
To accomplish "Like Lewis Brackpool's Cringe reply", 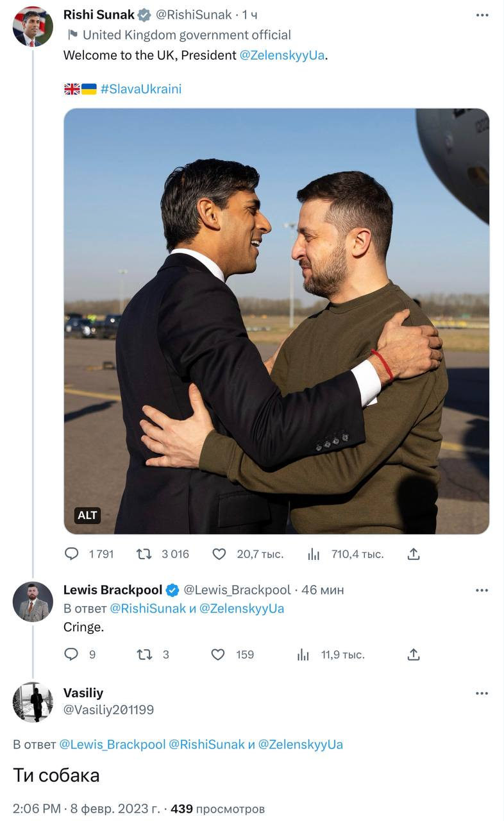I will pos(219,654).
